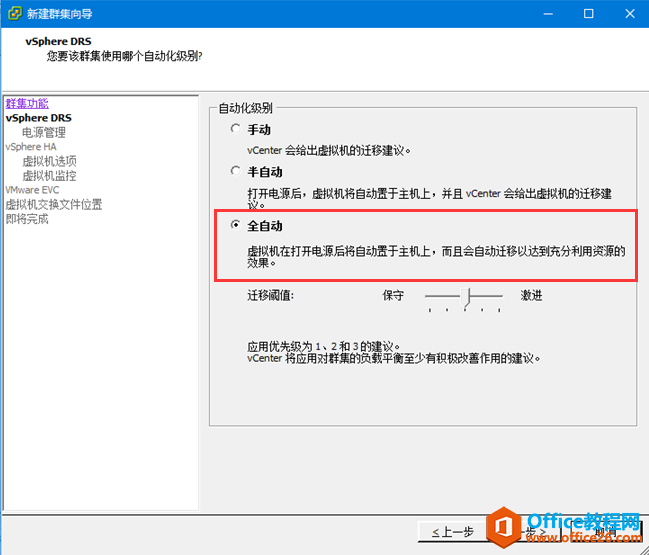Click the 应用优先级为 1、2 和 3 的建议 text

(x=324, y=346)
